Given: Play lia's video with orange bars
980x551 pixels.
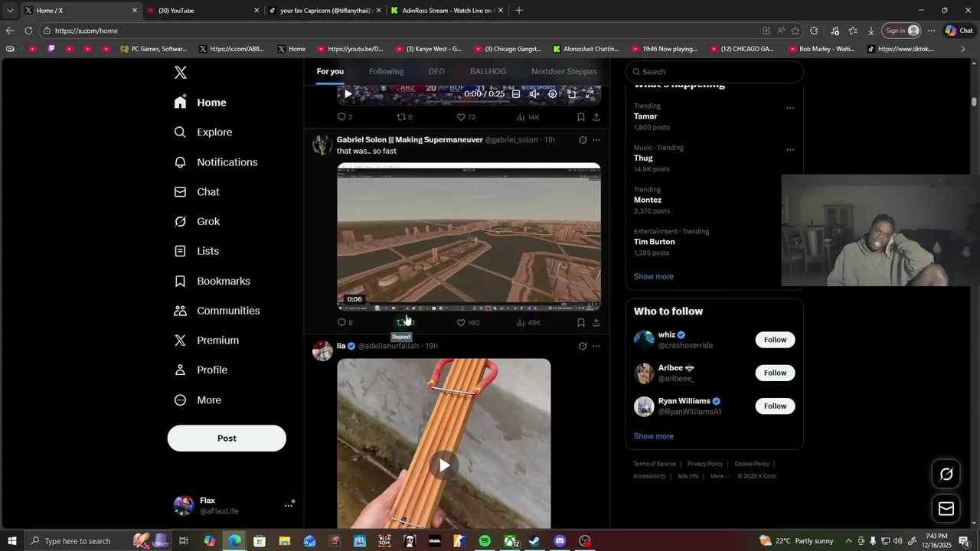Looking at the screenshot, I should [444, 465].
